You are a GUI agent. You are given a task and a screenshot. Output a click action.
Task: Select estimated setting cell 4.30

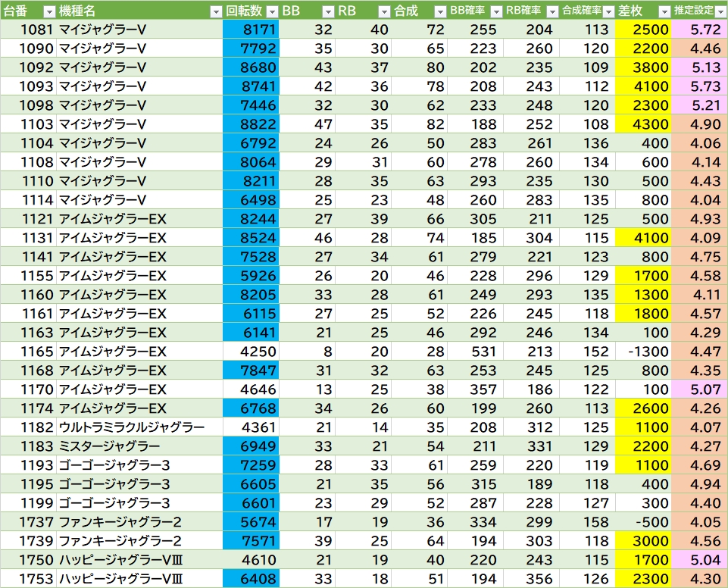699,579
